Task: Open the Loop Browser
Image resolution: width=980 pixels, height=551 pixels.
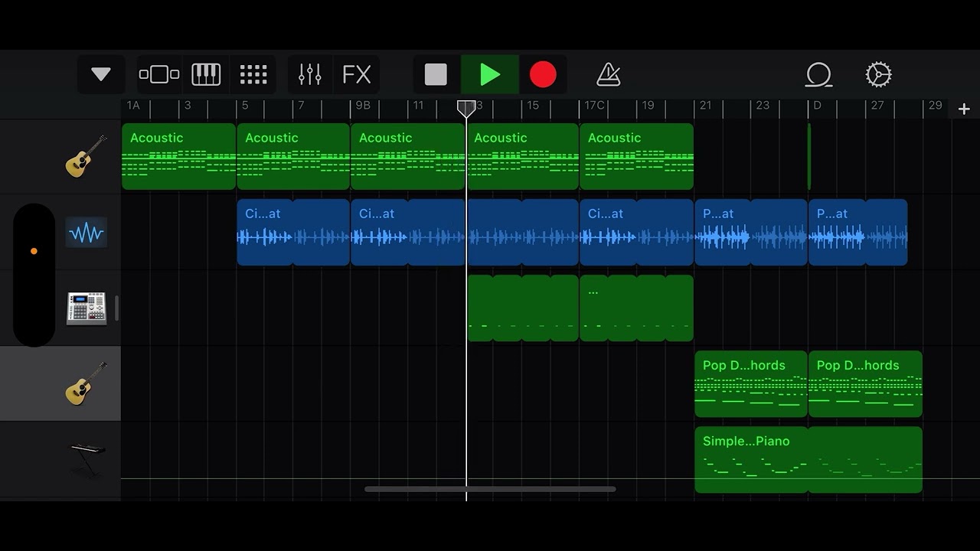Action: (818, 74)
